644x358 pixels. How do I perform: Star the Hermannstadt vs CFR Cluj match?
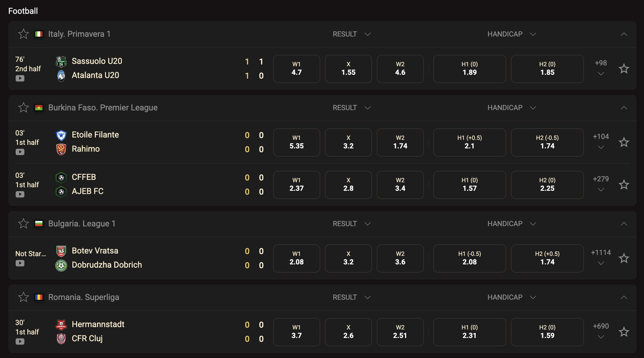[624, 332]
